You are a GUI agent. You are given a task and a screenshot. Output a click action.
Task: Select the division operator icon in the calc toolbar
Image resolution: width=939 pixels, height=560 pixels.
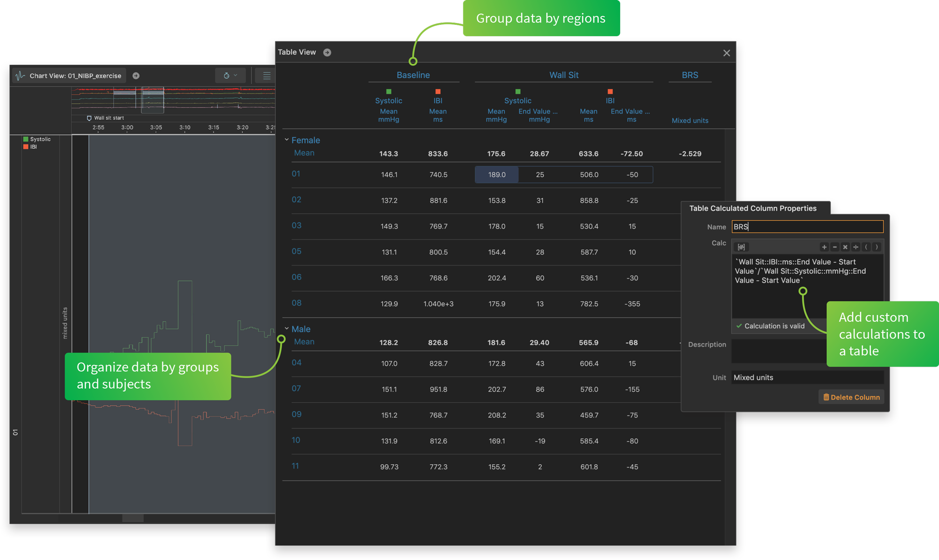pos(856,247)
